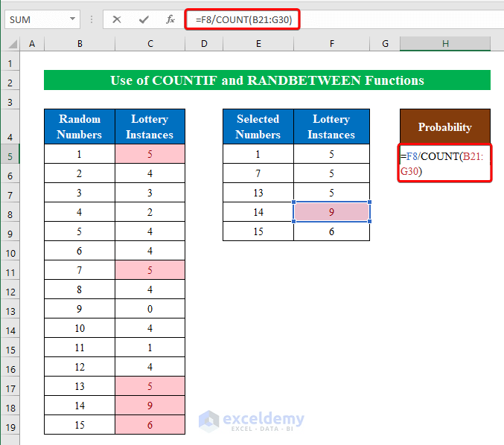
Task: Click pink cell C11 with value 5
Action: [x=150, y=270]
